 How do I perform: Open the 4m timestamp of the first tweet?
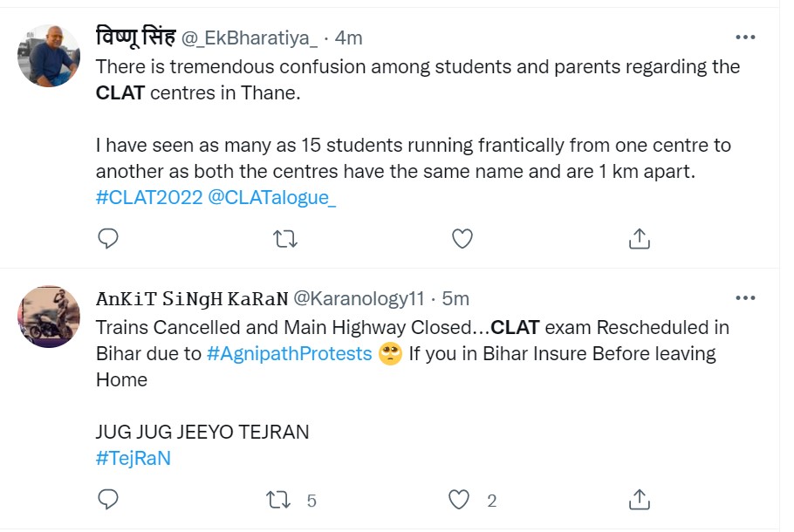point(349,38)
